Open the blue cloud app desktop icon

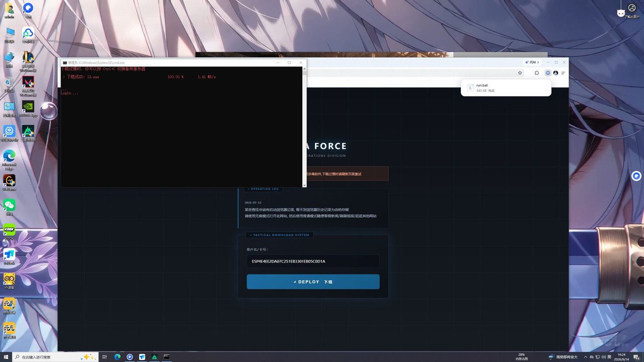28,35
